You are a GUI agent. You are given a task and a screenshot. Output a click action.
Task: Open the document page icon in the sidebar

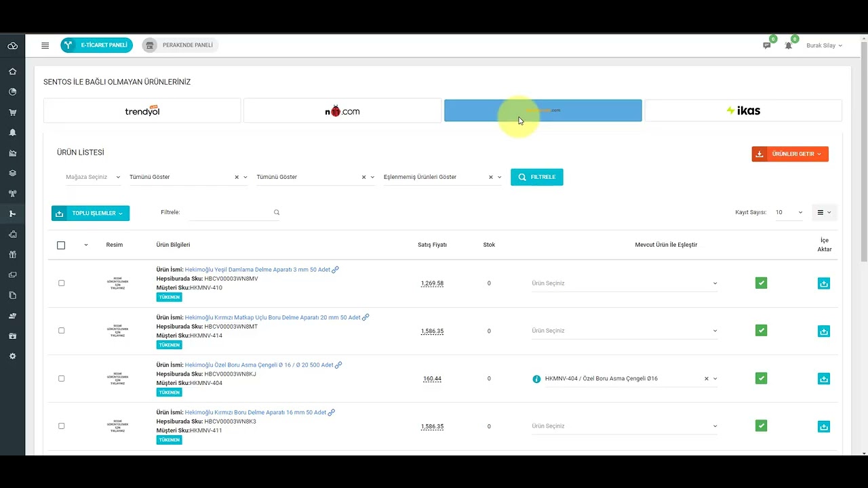coord(12,296)
